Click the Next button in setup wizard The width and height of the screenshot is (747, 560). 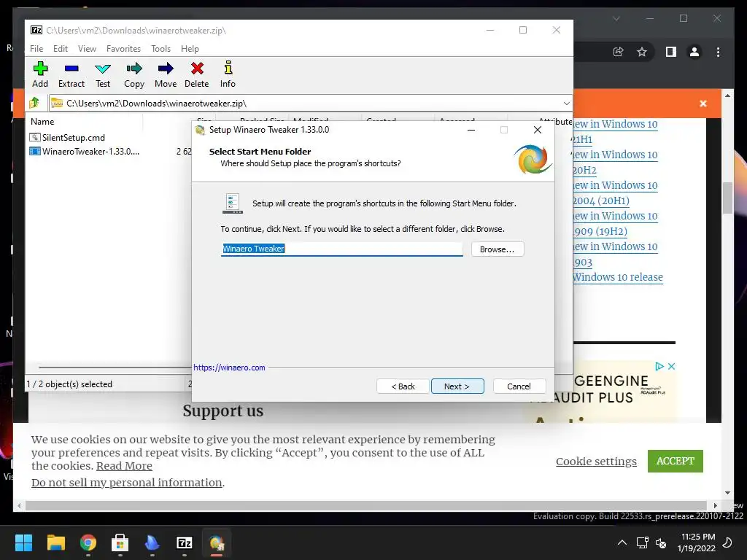457,386
